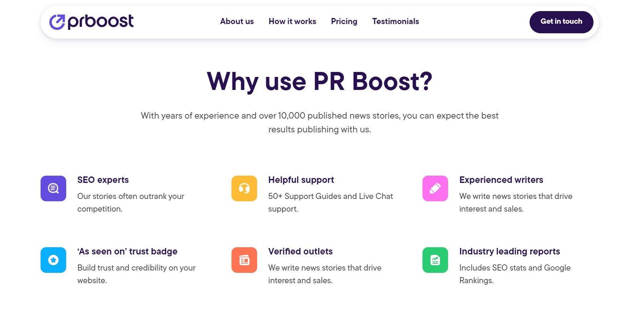Click text '50+ Support Guides and Live Chat support.'
644x318 pixels.
331,202
